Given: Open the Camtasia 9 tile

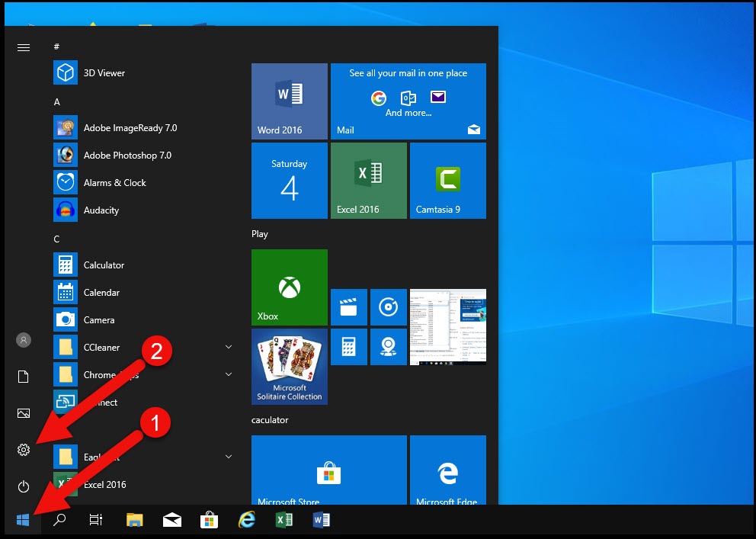Looking at the screenshot, I should tap(447, 180).
